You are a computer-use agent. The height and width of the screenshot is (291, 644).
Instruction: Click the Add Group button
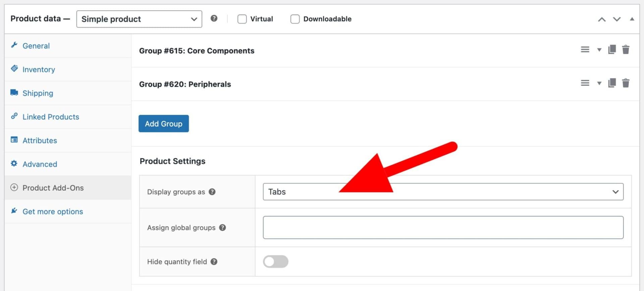click(164, 124)
